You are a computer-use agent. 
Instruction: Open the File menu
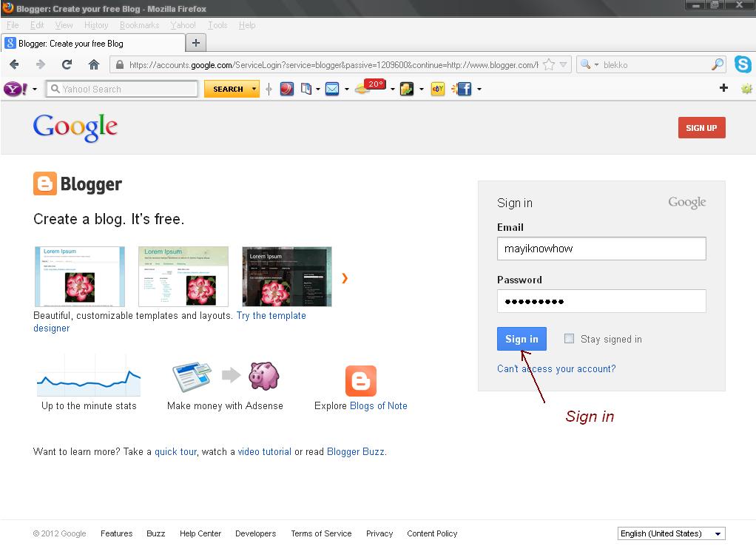pos(13,25)
